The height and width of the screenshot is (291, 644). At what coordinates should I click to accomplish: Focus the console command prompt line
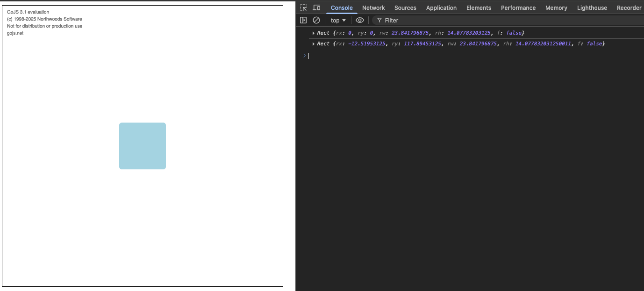point(467,56)
